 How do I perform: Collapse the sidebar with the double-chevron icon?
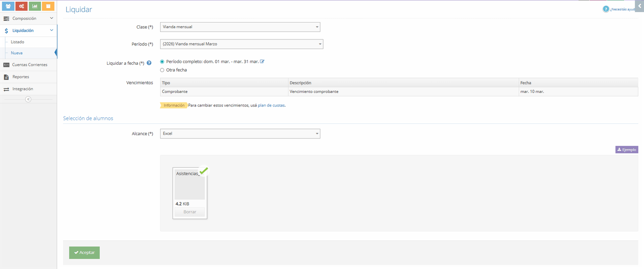pyautogui.click(x=28, y=99)
